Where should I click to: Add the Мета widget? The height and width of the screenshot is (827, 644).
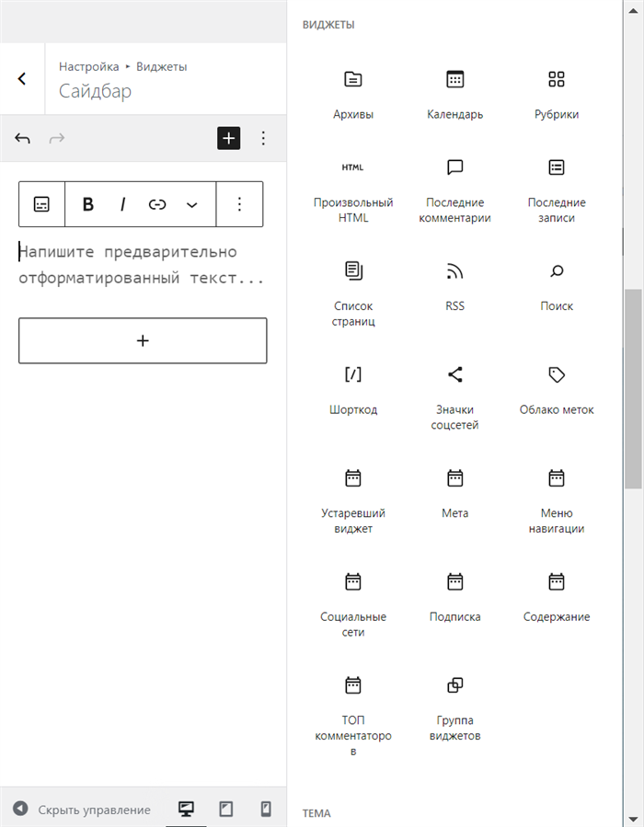[454, 494]
